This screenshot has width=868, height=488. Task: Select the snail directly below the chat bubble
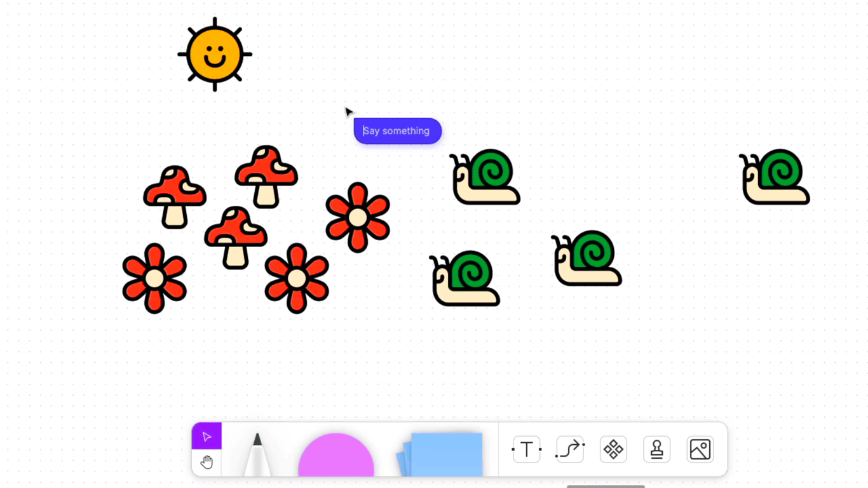pyautogui.click(x=485, y=177)
